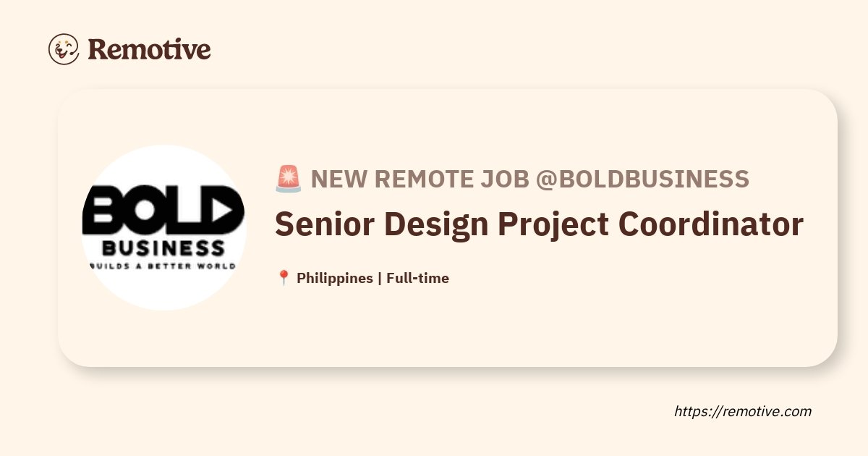This screenshot has width=868, height=456.
Task: Select the @BOLDBUSINESS handle text
Action: point(642,179)
